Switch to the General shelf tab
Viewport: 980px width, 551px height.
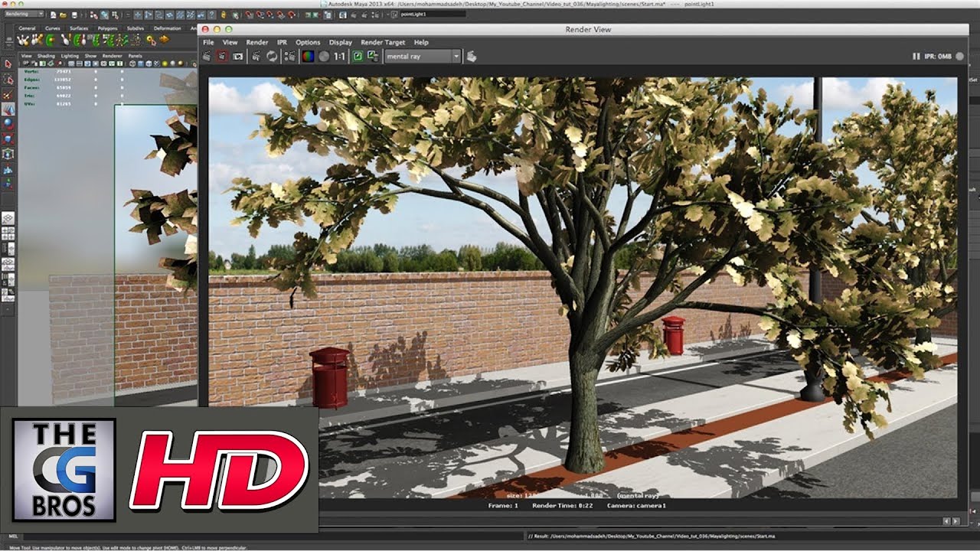pyautogui.click(x=27, y=28)
